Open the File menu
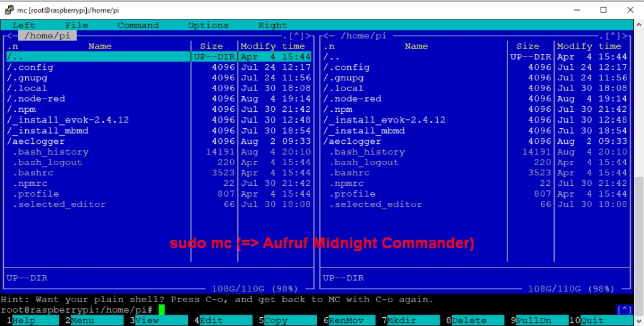The image size is (644, 326). 77,25
